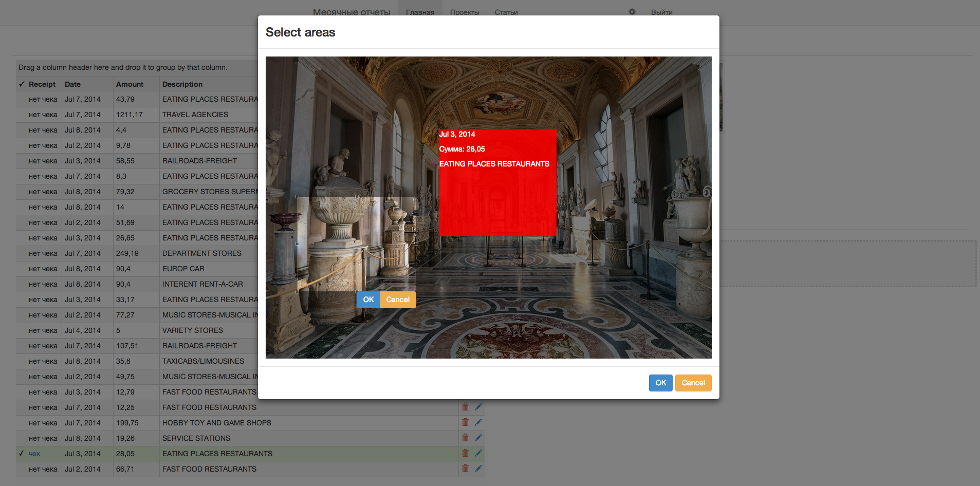Delete the SERVICE STATIONS row
The width and height of the screenshot is (980, 486).
465,438
